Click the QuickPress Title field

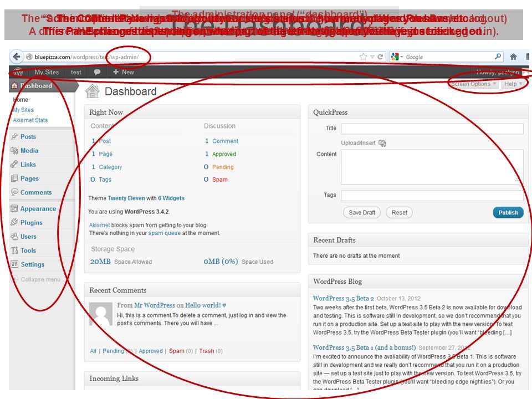pos(432,129)
